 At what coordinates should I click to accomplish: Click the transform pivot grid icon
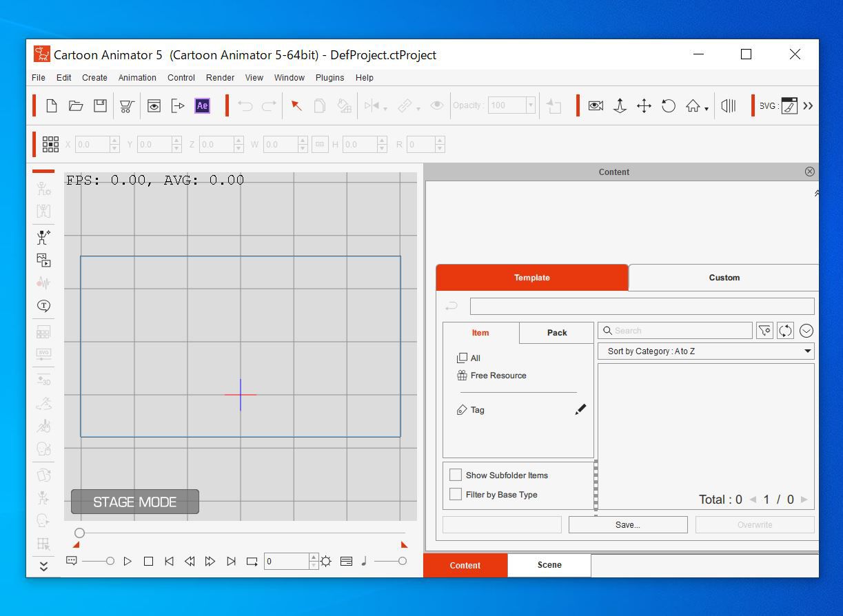tap(50, 144)
